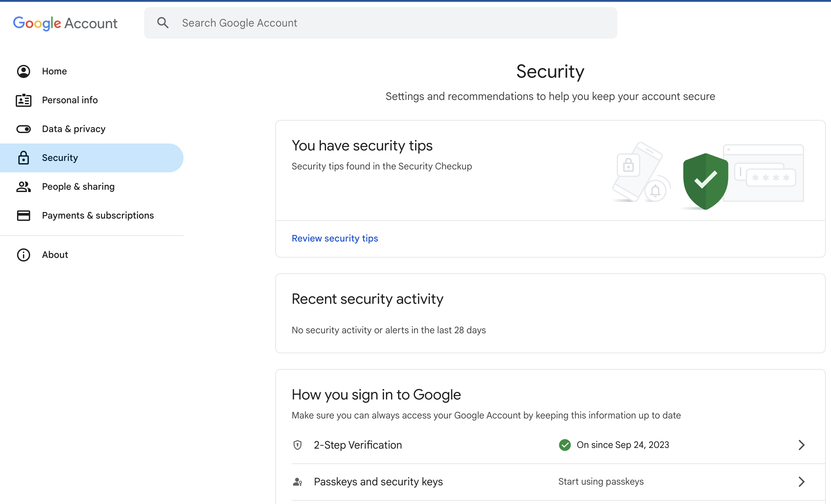Expand the 2-Step Verification row chevron
This screenshot has height=504, width=831.
coord(802,445)
